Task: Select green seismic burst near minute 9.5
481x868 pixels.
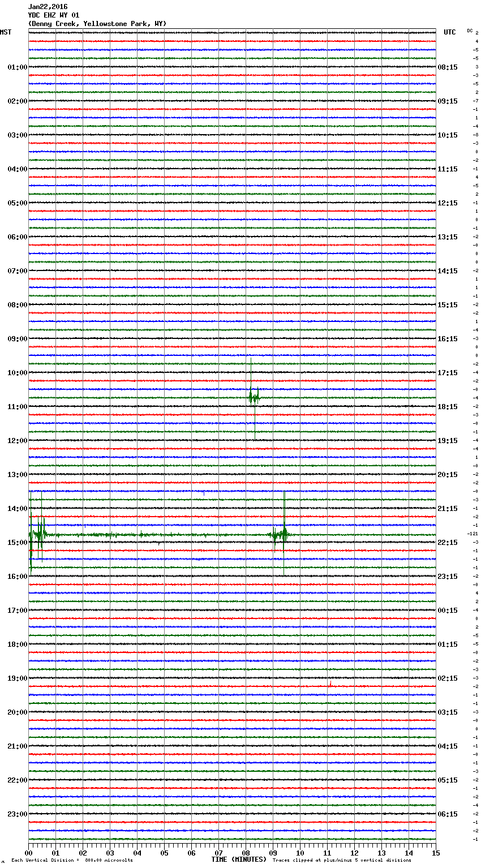Action: [x=282, y=533]
